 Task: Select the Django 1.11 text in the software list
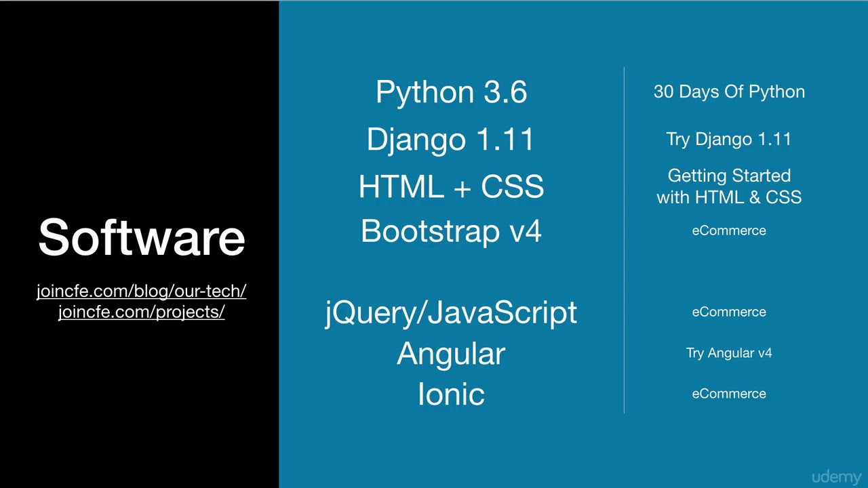pyautogui.click(x=451, y=139)
